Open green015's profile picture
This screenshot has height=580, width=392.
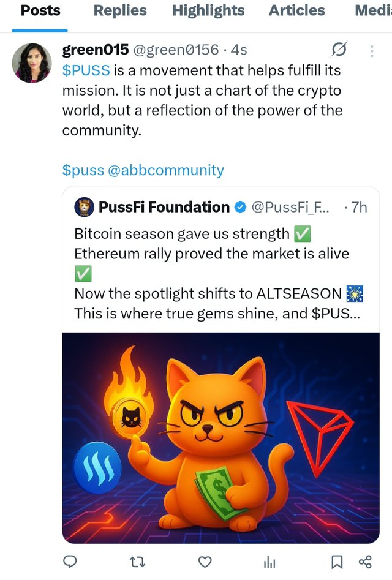click(32, 64)
